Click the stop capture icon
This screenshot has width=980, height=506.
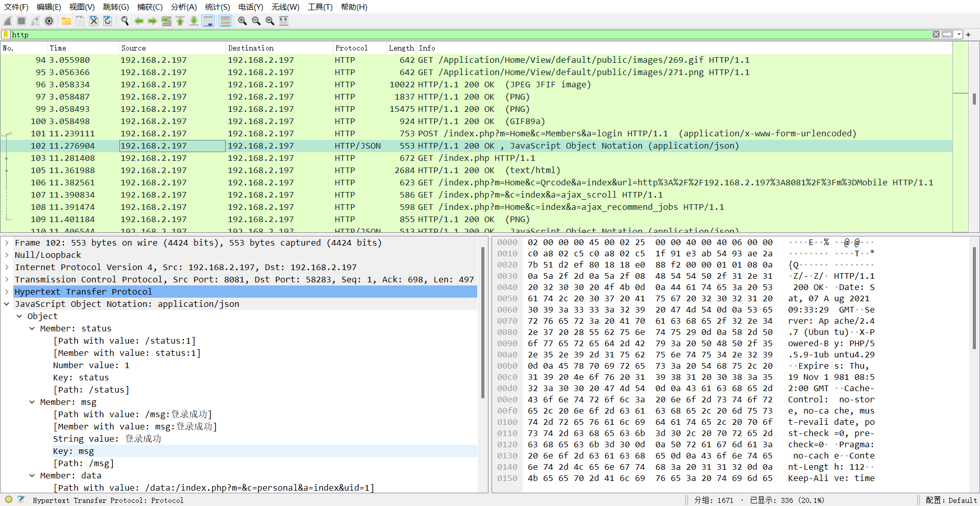pos(20,21)
